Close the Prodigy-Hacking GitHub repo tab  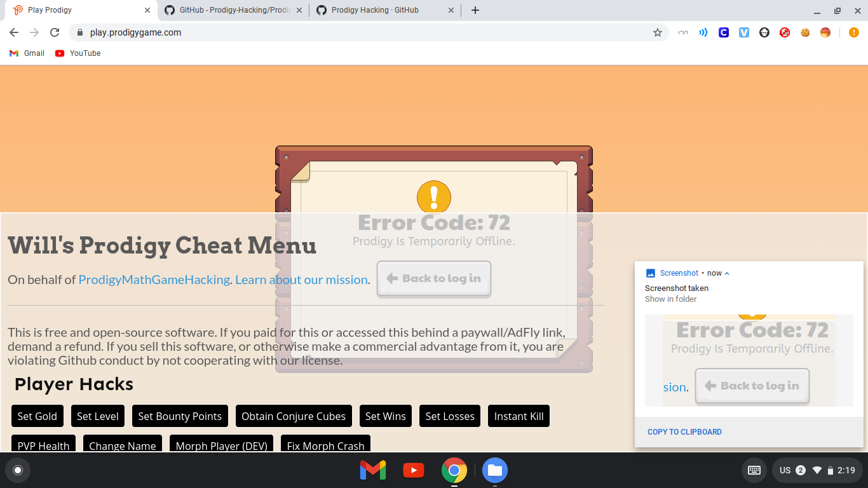coord(299,10)
